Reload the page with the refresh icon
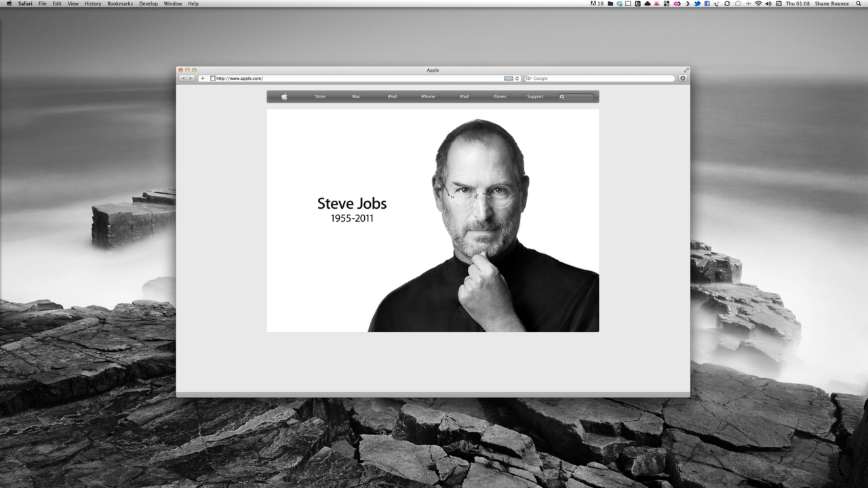Screen dimensions: 868x488 point(517,79)
